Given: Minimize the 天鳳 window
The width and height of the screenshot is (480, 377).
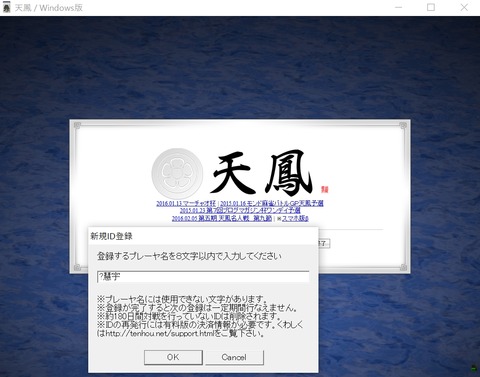Looking at the screenshot, I should coord(398,7).
